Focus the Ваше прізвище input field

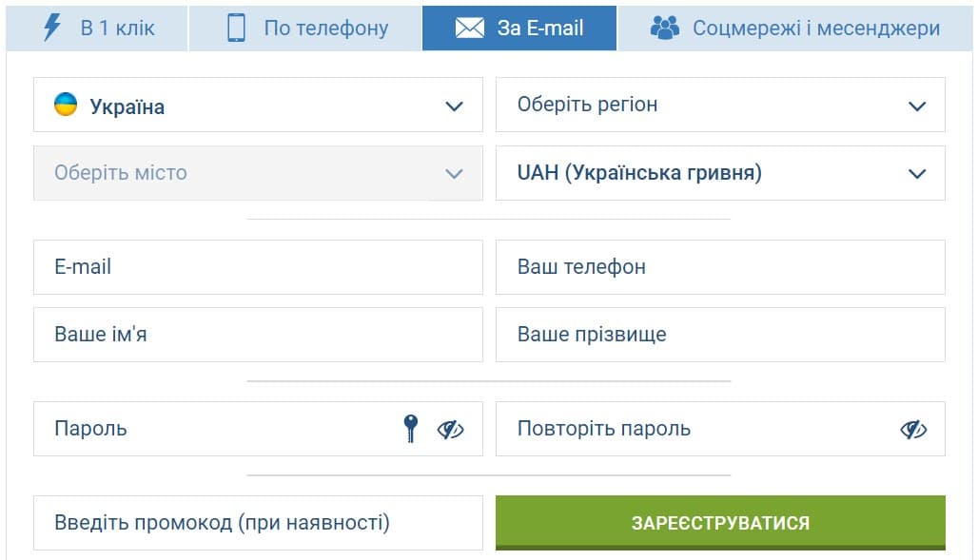pos(720,335)
